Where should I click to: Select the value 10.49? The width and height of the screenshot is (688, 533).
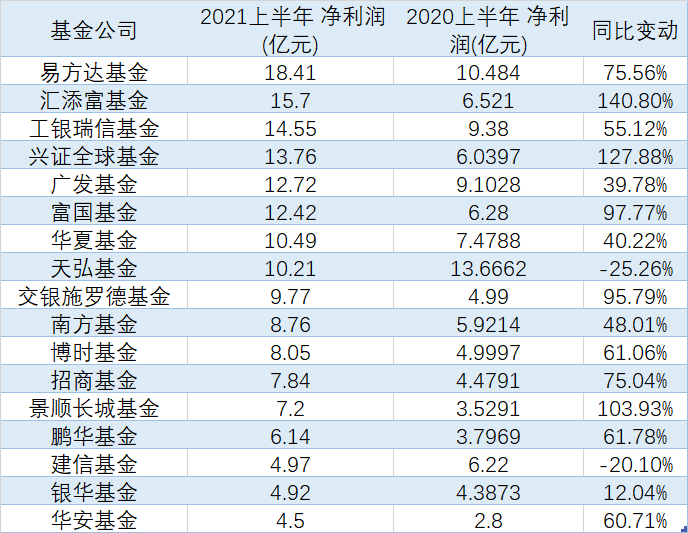290,240
